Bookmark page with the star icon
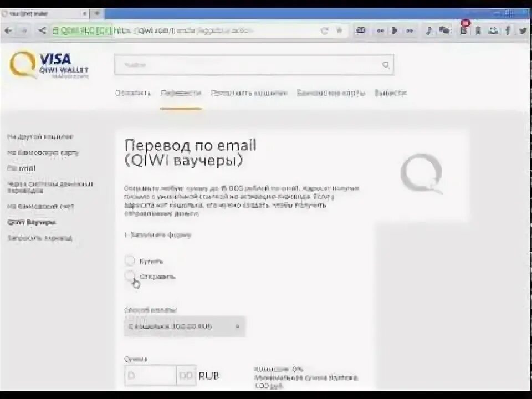532x399 pixels. (x=339, y=30)
